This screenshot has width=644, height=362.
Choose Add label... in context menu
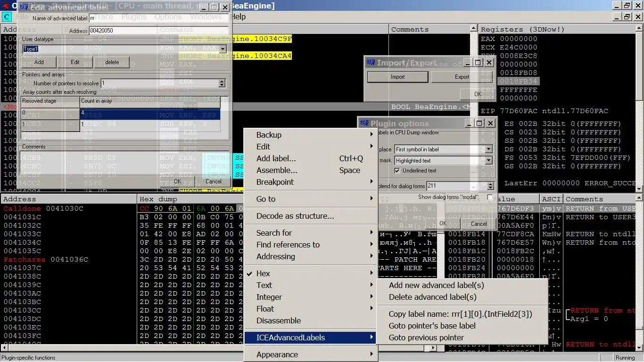pos(311,158)
